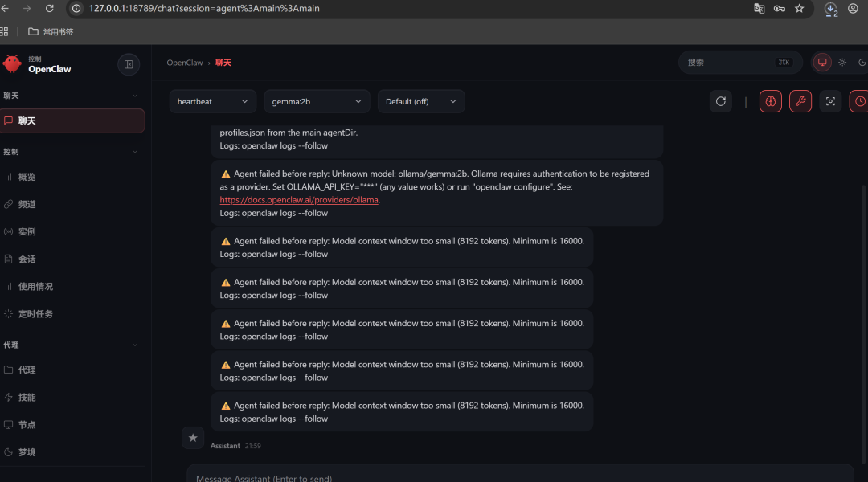Click the 代理 folder icon

click(8, 370)
